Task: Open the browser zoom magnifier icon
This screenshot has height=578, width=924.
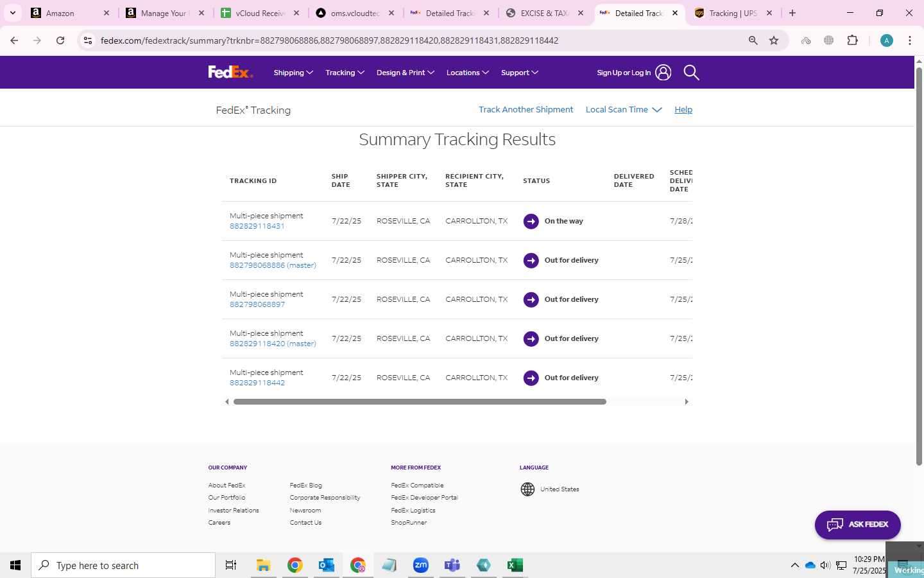Action: [x=753, y=40]
